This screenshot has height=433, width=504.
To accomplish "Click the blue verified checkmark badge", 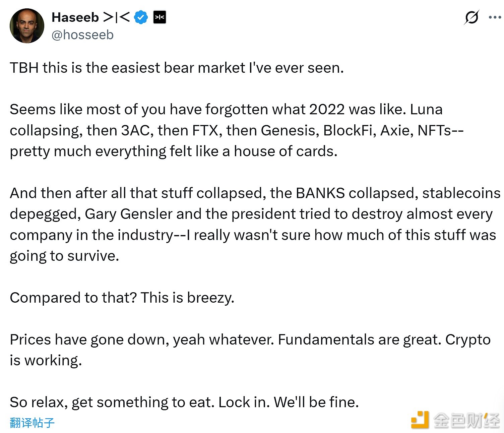I will (141, 17).
